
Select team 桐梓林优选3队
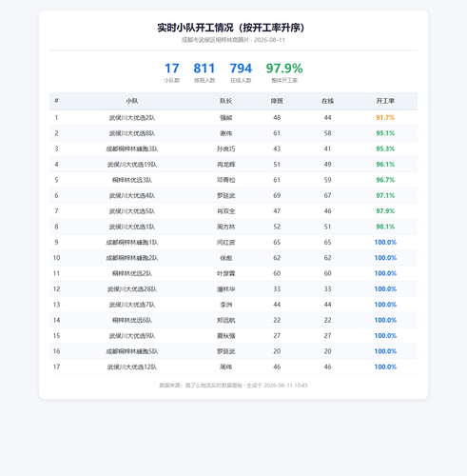[132, 180]
